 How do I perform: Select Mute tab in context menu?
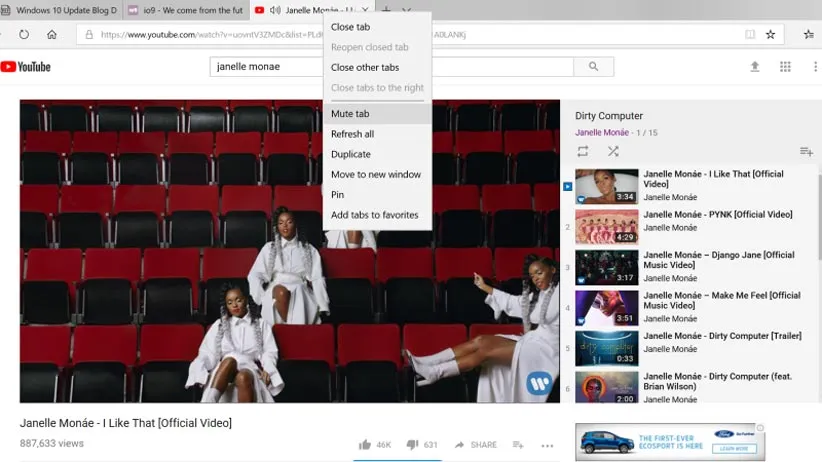tap(350, 114)
